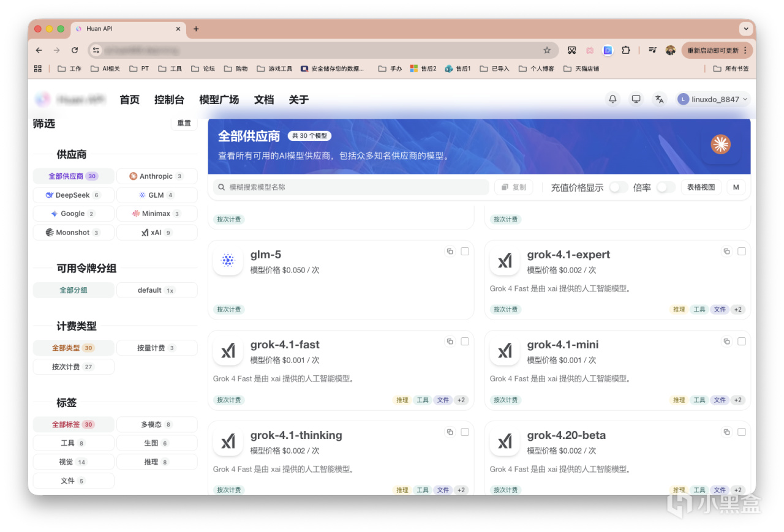Expand the +2 tags on grok-4.1-expert card
The height and width of the screenshot is (532, 784).
point(737,310)
